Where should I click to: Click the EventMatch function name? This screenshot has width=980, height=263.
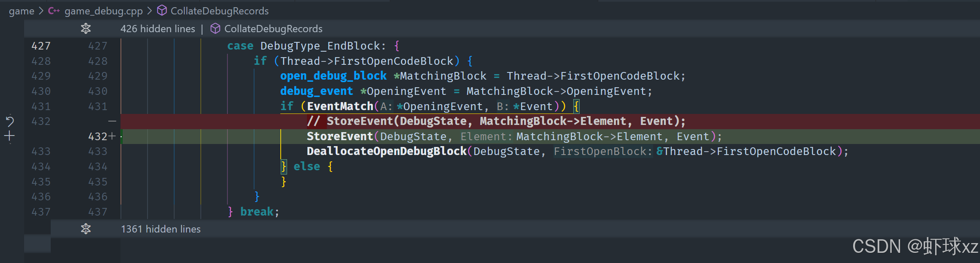point(340,106)
